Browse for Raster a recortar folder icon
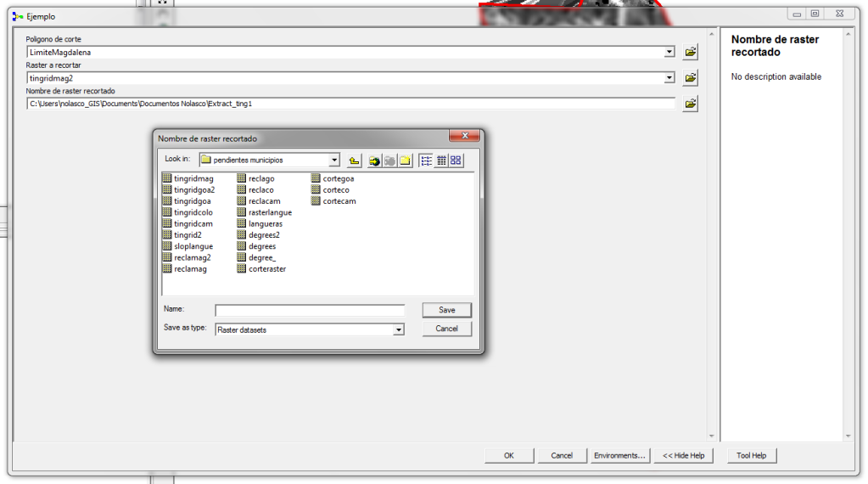 pos(691,78)
